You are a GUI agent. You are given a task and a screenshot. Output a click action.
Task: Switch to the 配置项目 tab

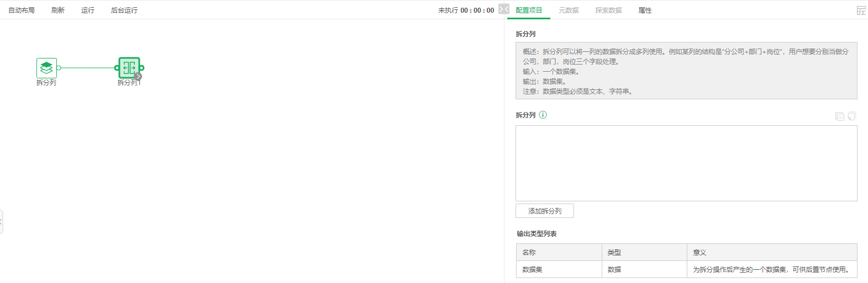click(529, 10)
